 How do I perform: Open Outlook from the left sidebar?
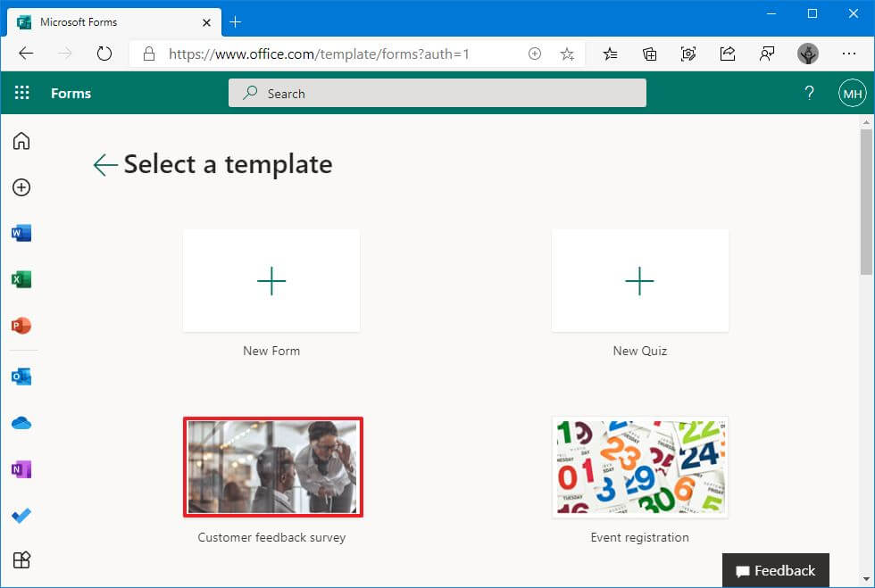(21, 377)
